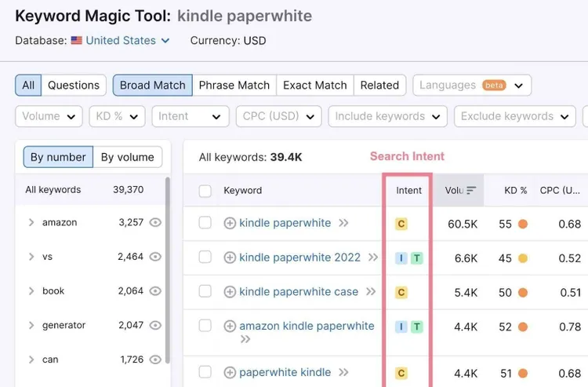Open double-arrow next to 'kindle paperwhite 2022'
Viewport: 588px width, 387px height.
click(x=372, y=257)
